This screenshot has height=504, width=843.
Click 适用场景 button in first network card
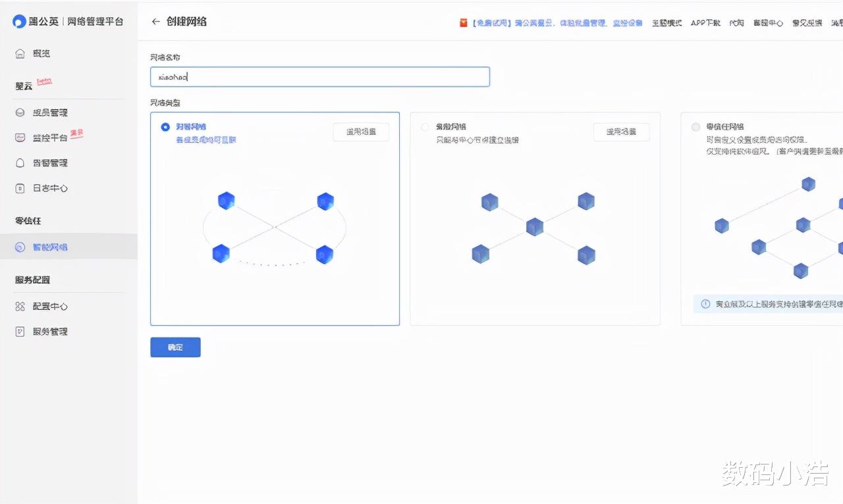click(x=361, y=132)
